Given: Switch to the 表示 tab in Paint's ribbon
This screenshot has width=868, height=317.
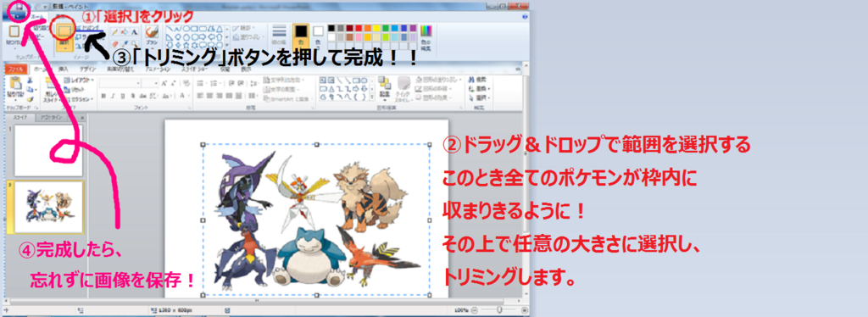Looking at the screenshot, I should click(62, 18).
